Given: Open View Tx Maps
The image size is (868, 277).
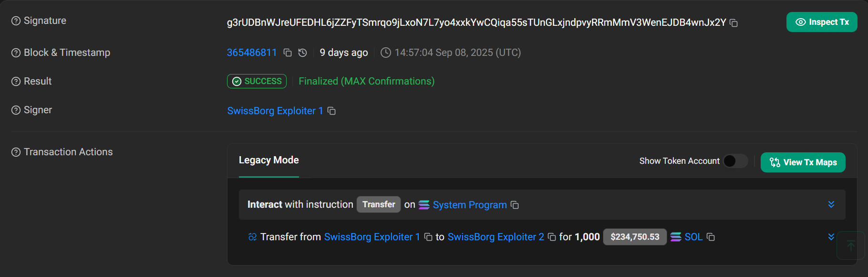Looking at the screenshot, I should pyautogui.click(x=803, y=162).
